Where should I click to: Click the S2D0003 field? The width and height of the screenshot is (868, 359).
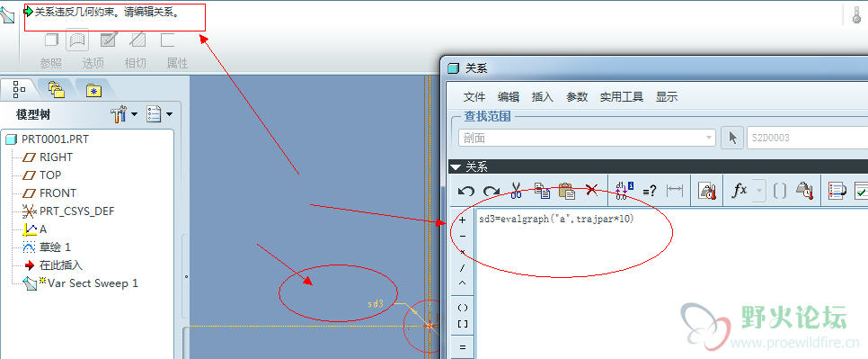[807, 138]
